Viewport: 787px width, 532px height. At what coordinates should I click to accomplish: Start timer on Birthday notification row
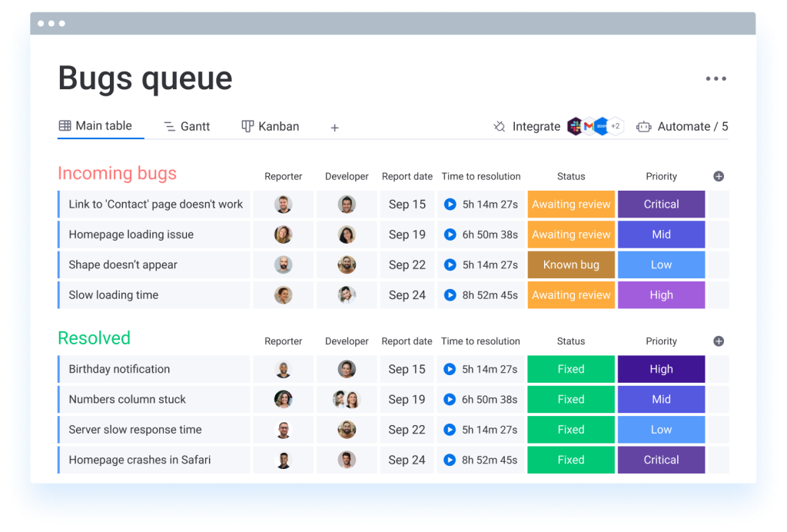tap(450, 369)
